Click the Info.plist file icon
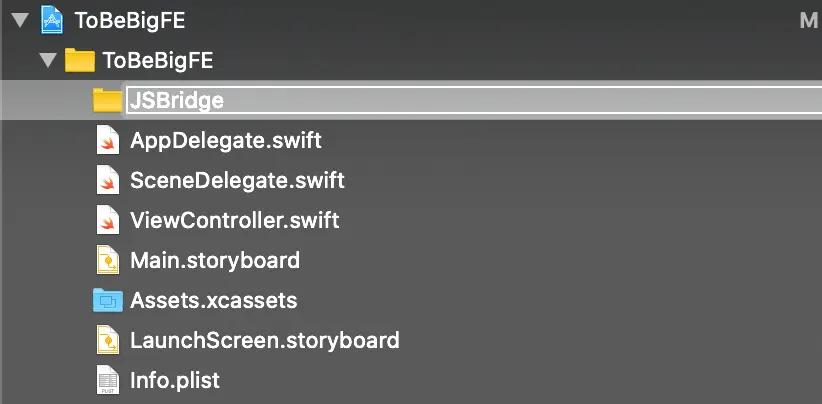 (108, 380)
